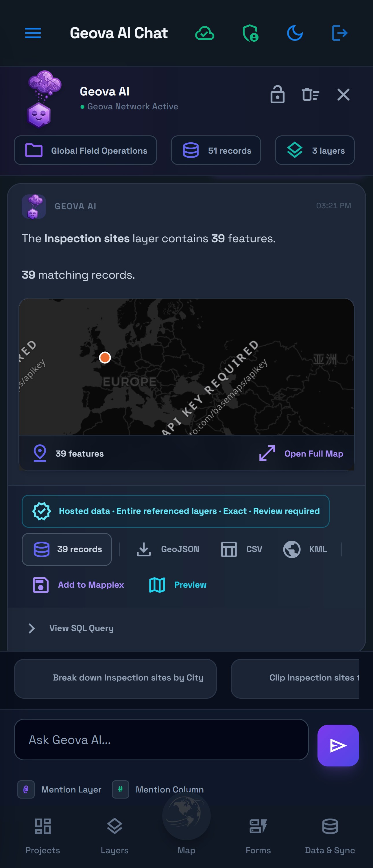This screenshot has width=373, height=868.
Task: Clear chat history with trash list icon
Action: coord(310,94)
